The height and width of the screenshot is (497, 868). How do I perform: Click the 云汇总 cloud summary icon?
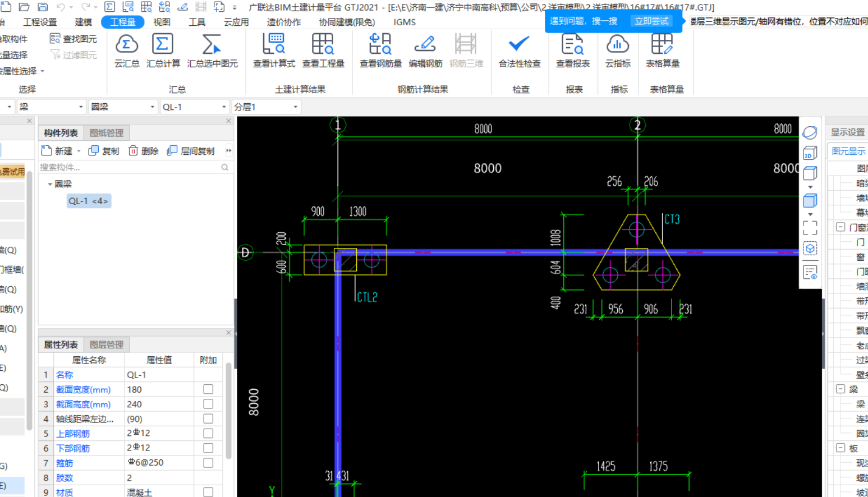pyautogui.click(x=127, y=51)
